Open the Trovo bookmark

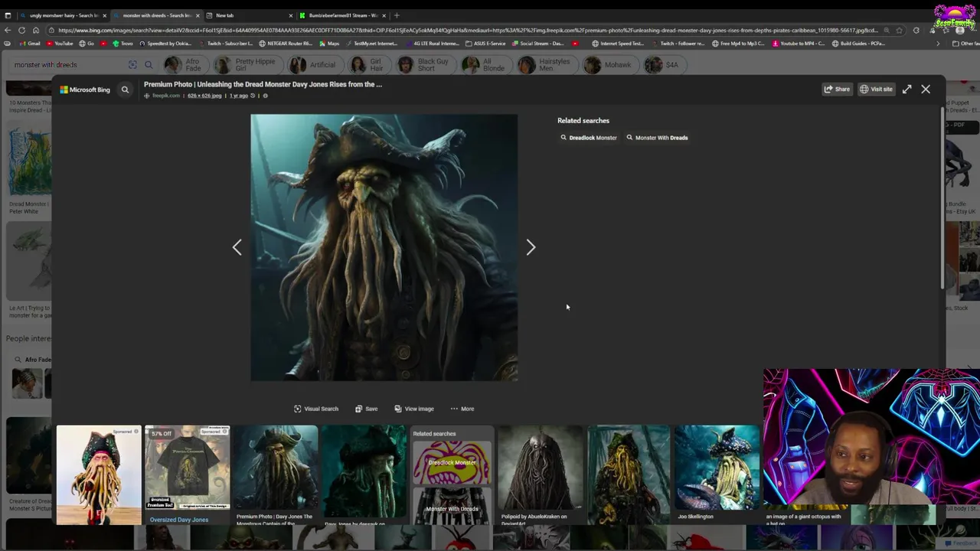point(122,44)
